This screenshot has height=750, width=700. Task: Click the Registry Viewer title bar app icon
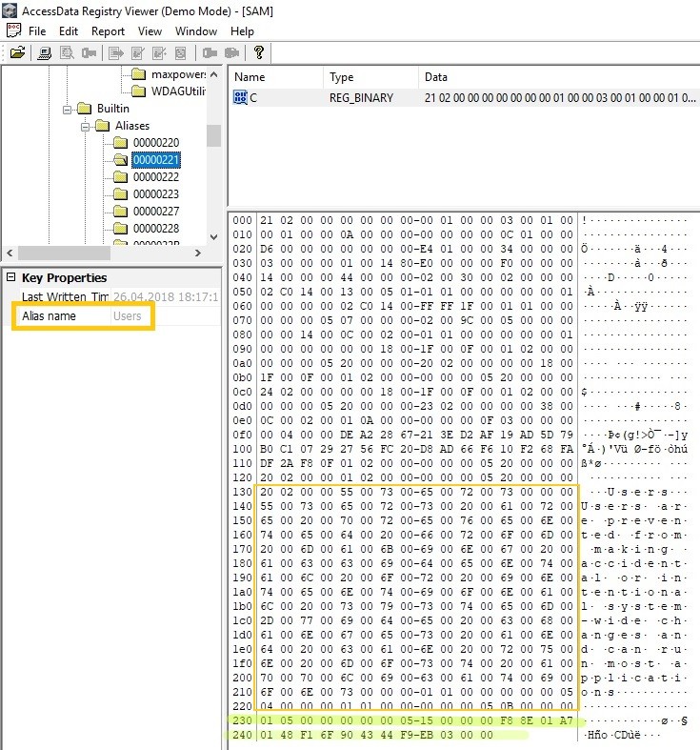point(10,10)
